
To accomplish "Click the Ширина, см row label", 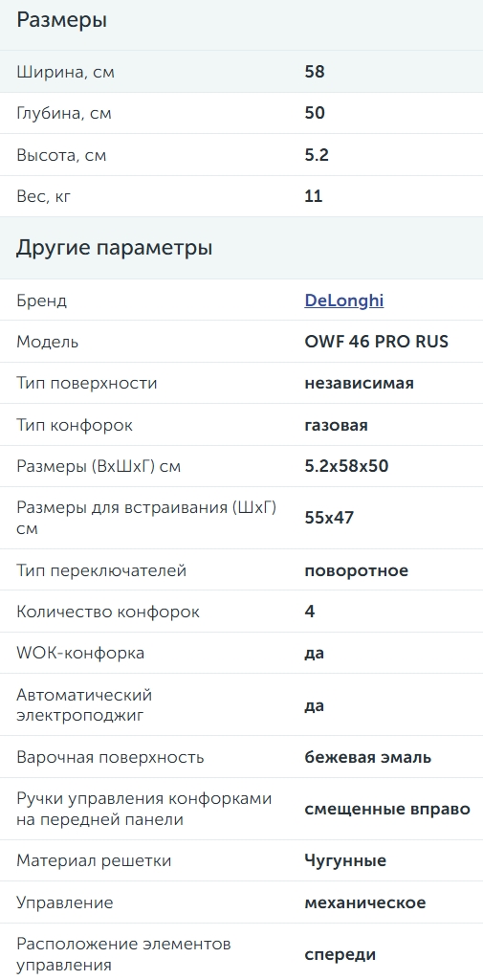I will pyautogui.click(x=65, y=72).
